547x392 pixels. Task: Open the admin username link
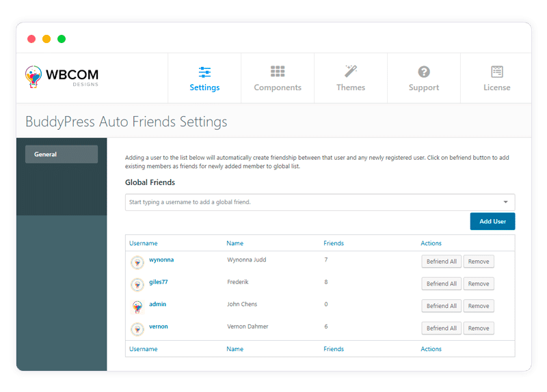[157, 304]
